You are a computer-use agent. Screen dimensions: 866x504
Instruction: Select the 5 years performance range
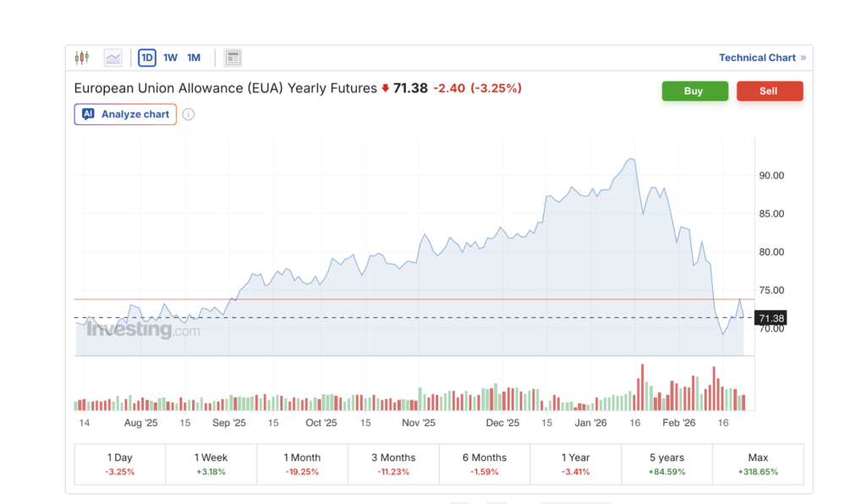point(666,464)
